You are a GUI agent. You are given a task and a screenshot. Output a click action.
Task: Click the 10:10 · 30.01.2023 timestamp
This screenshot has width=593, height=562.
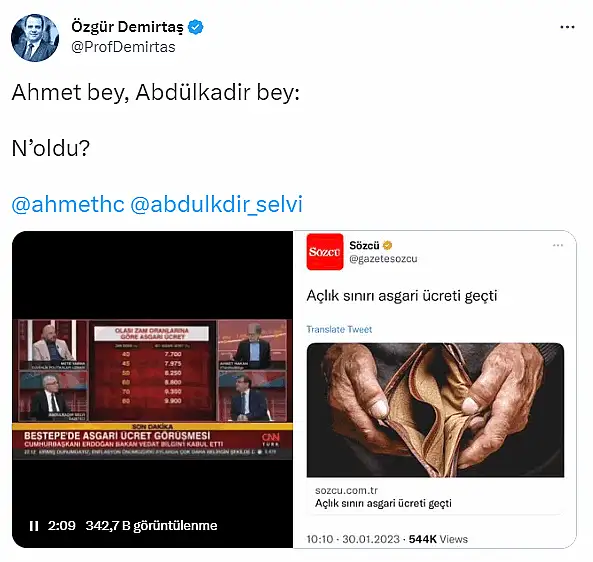point(353,539)
